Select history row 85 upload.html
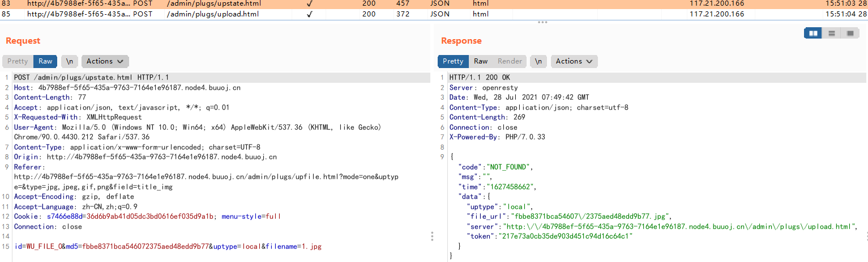868x262 pixels. (x=434, y=14)
